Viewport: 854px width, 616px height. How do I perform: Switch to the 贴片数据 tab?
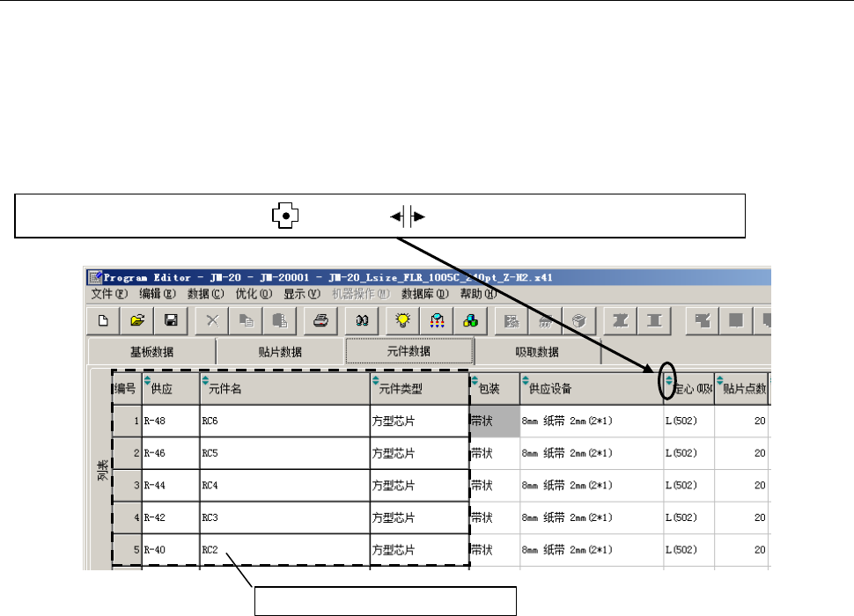pyautogui.click(x=280, y=351)
